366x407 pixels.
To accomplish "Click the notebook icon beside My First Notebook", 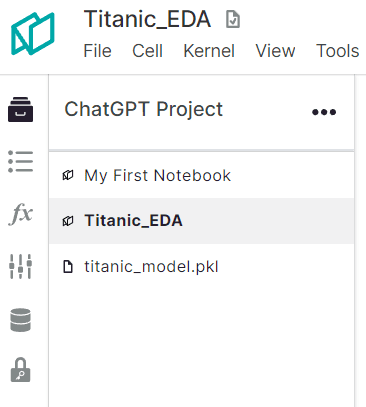I will click(x=68, y=175).
